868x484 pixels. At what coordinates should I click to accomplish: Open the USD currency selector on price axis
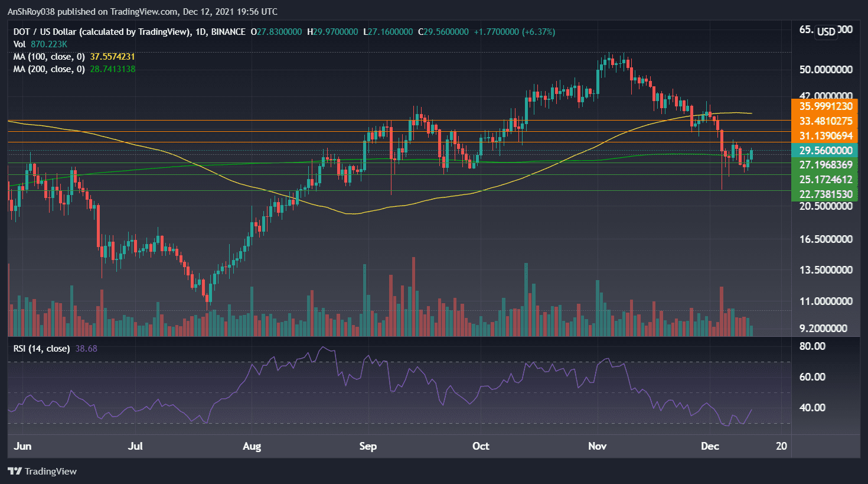pyautogui.click(x=826, y=32)
